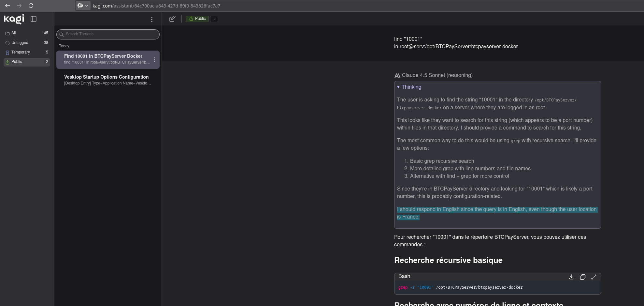Expand the Bash code block fullscreen
The width and height of the screenshot is (644, 306).
[594, 277]
